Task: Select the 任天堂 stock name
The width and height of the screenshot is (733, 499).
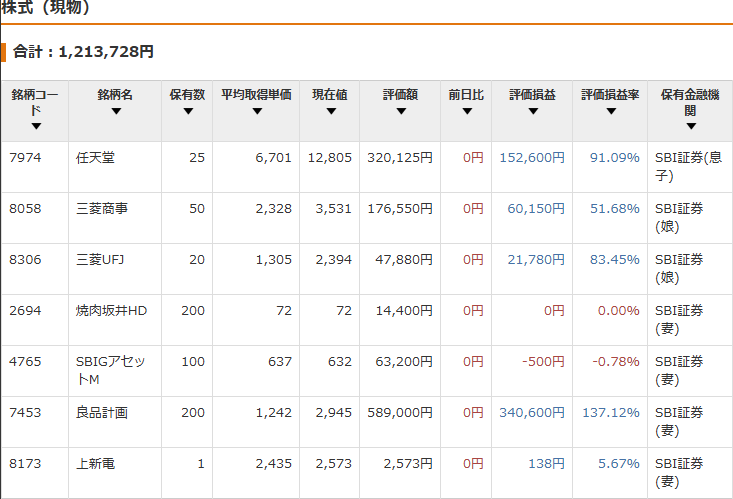Action: tap(96, 158)
